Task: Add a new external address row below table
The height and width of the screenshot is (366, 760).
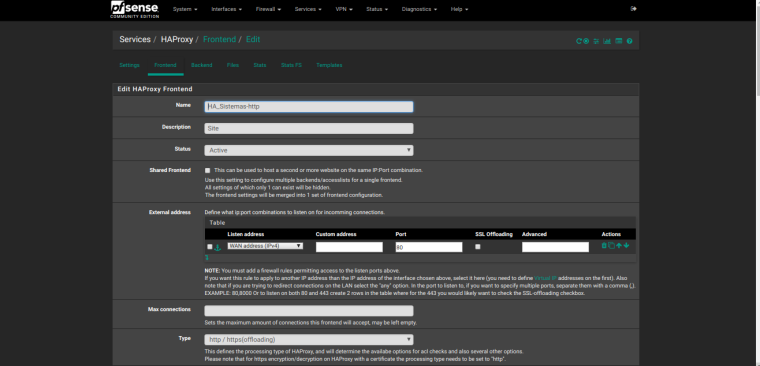Action: 207,257
